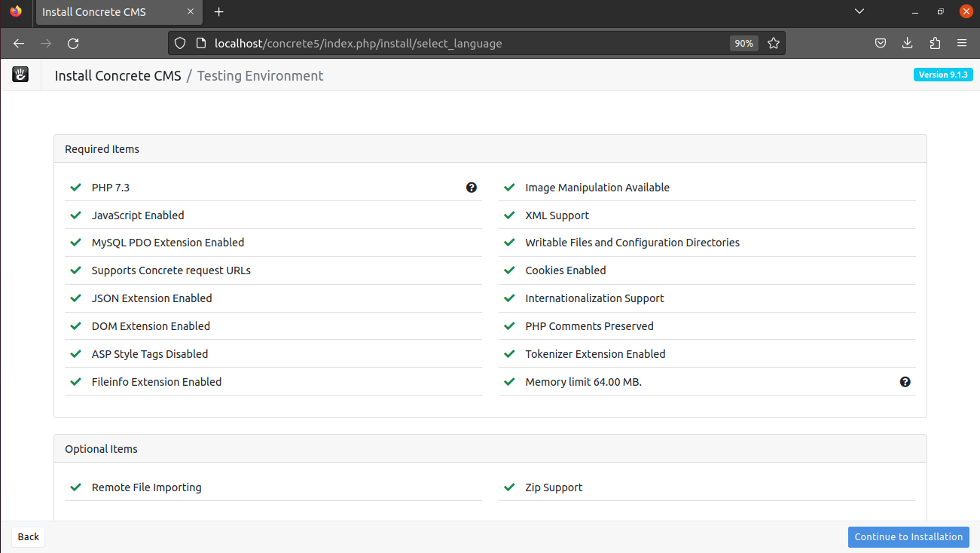Click the green checkmark beside JavaScript Enabled
The width and height of the screenshot is (980, 553).
(75, 215)
